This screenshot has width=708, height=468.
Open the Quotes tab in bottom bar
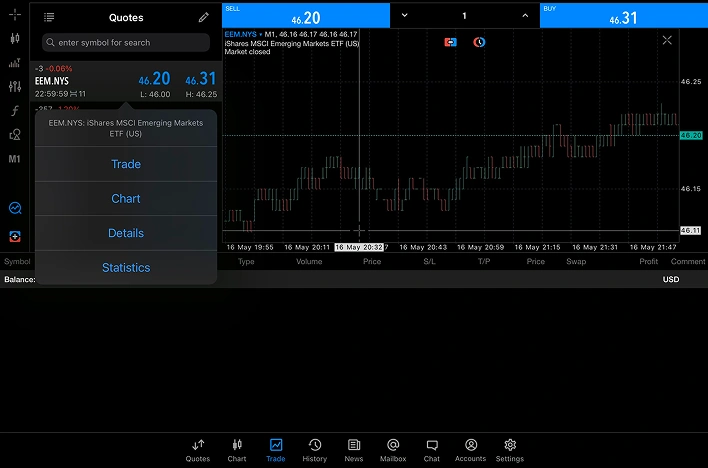coord(198,450)
